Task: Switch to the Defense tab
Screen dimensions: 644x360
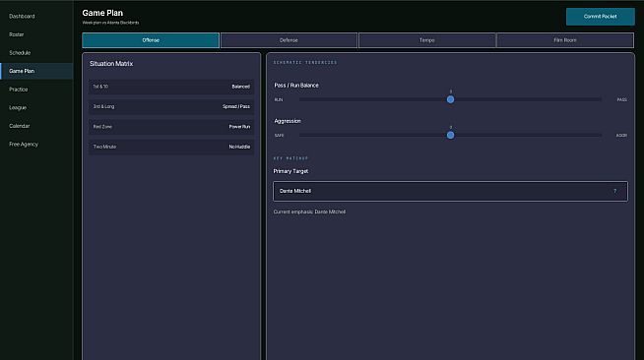Action: coord(289,40)
